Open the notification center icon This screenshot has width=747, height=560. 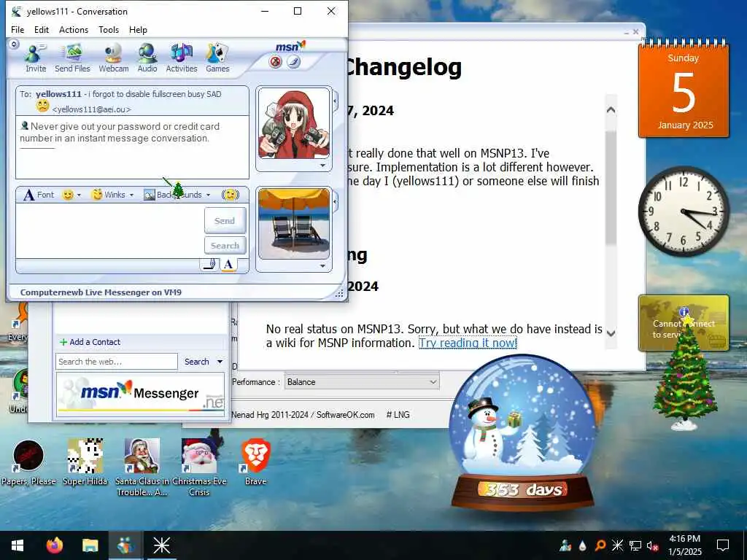(723, 545)
